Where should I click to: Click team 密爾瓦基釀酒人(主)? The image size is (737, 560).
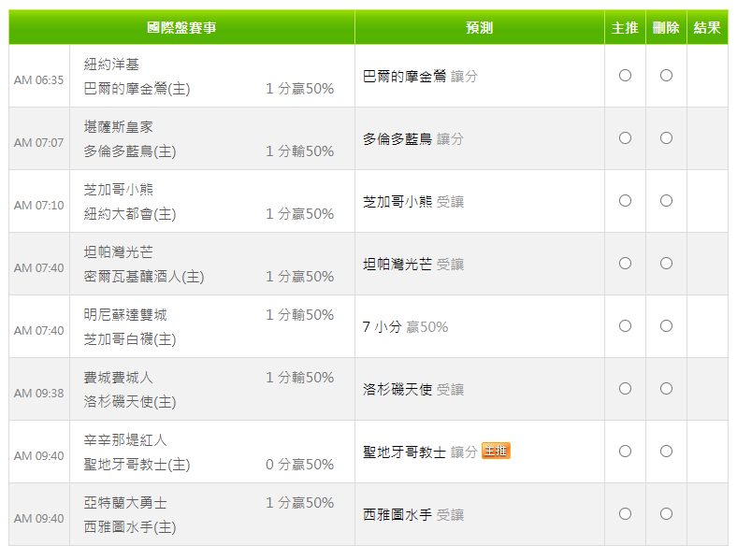click(144, 276)
